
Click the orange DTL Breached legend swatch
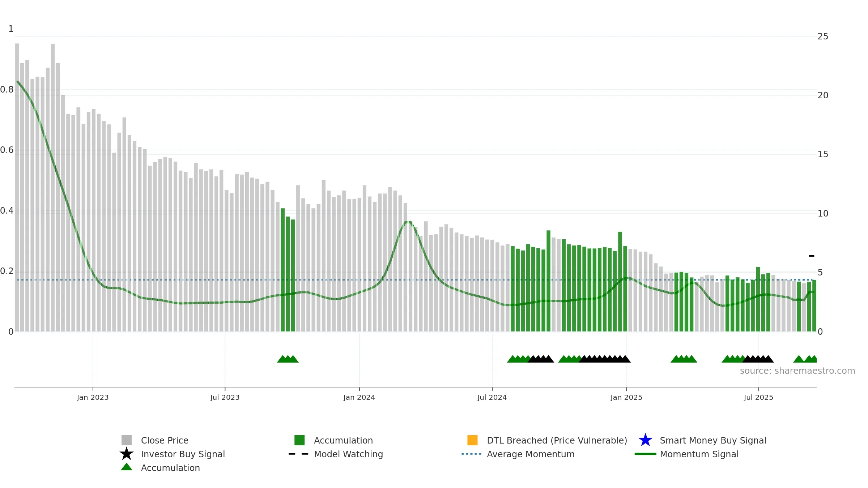(472, 440)
